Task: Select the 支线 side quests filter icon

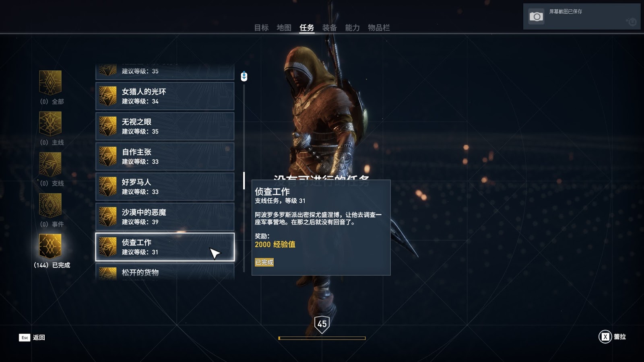Action: click(x=50, y=165)
